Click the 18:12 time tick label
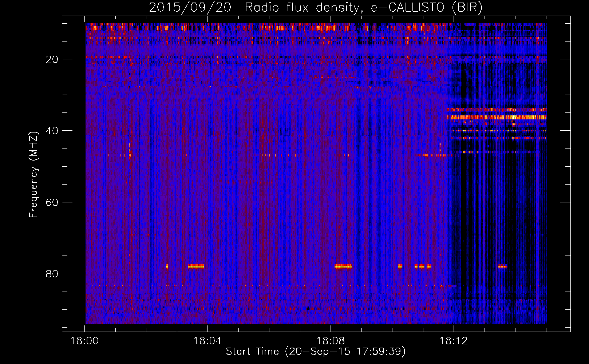 (454, 341)
